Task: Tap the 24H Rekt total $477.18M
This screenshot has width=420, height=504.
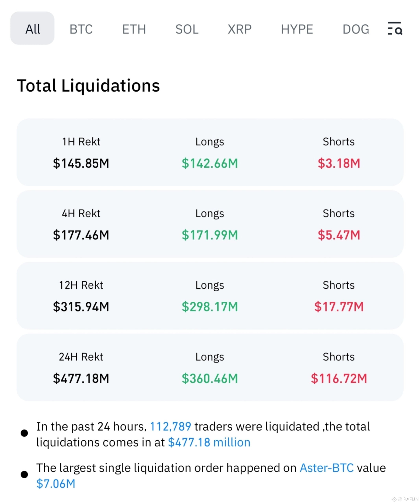Action: coord(81,378)
